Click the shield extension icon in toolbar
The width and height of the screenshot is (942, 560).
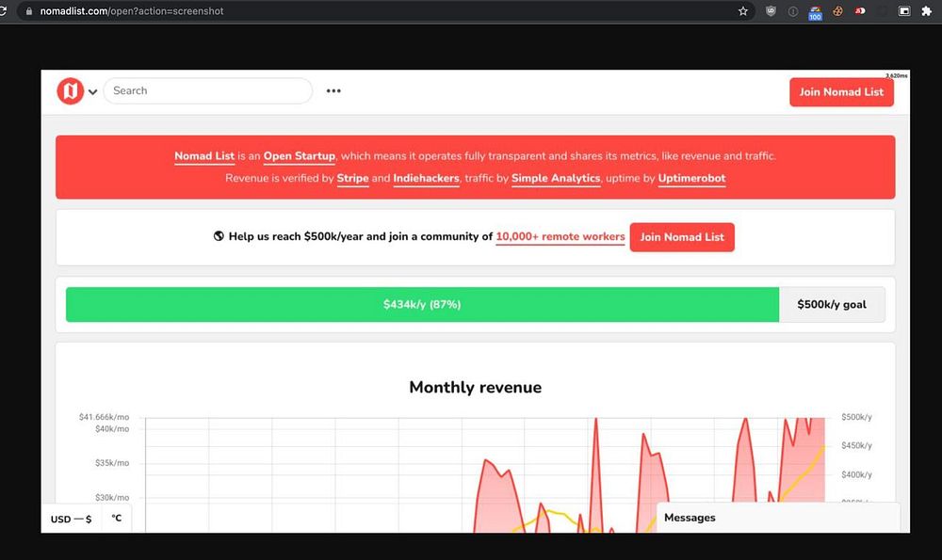(771, 10)
